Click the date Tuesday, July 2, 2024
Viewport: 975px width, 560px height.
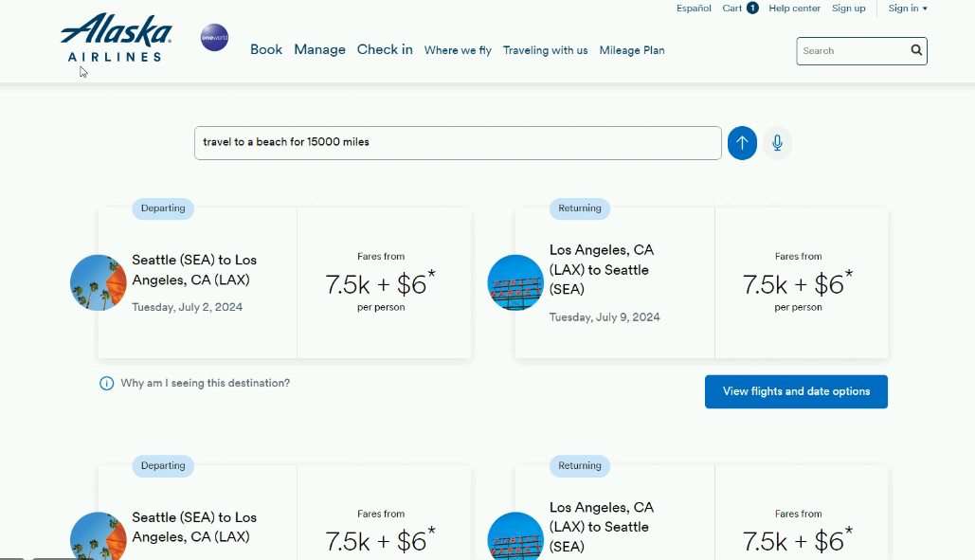click(x=188, y=307)
